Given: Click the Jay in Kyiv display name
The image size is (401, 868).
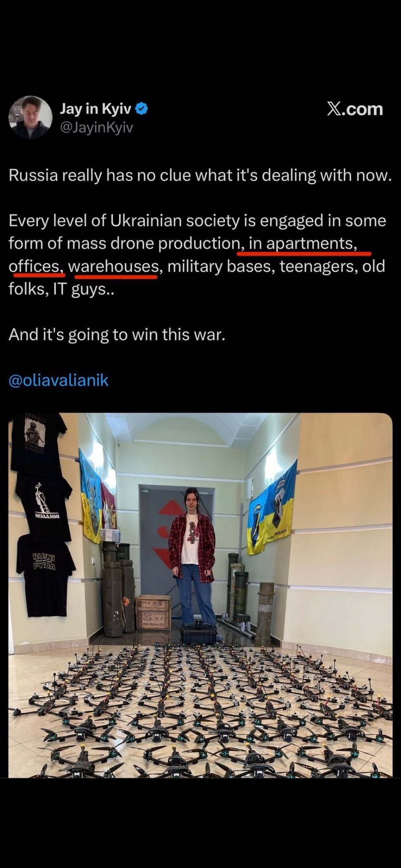Looking at the screenshot, I should [x=95, y=109].
